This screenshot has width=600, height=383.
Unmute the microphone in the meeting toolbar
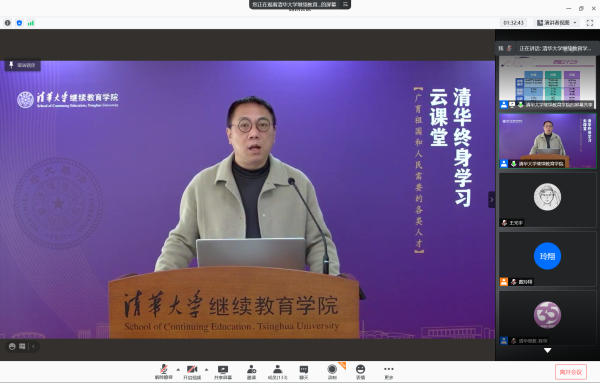164,372
